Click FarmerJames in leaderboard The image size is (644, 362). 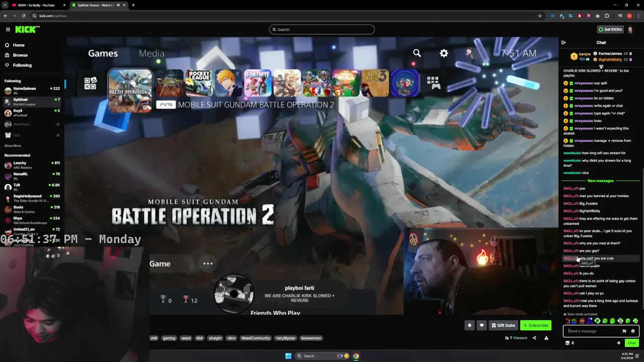(x=611, y=54)
